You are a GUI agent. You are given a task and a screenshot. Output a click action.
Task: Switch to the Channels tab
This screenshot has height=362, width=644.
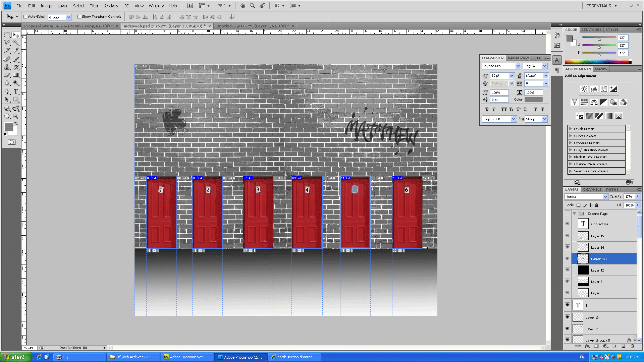click(x=592, y=189)
